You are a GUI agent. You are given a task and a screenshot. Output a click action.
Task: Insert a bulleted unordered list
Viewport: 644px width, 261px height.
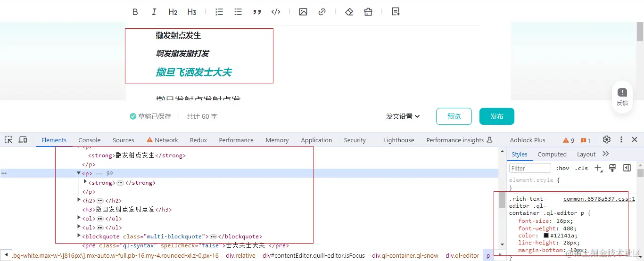pyautogui.click(x=238, y=12)
